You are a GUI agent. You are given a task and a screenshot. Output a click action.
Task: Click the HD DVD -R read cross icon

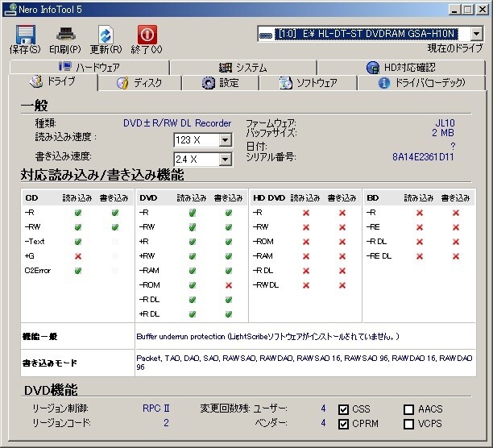(306, 213)
